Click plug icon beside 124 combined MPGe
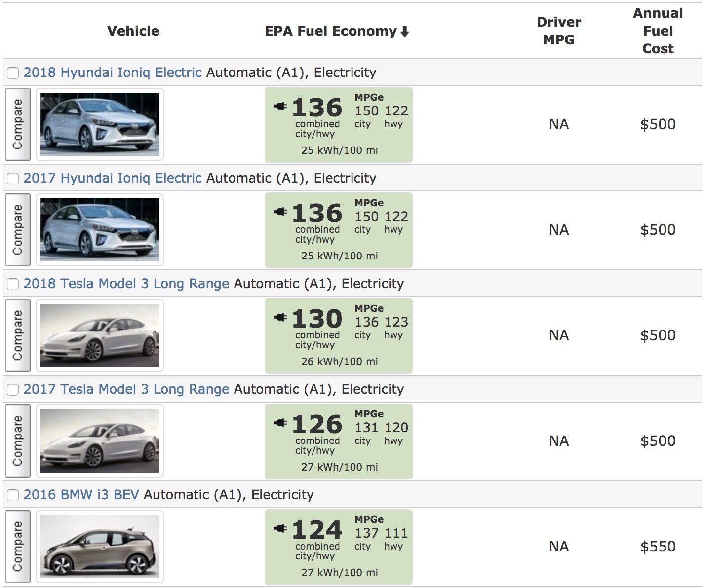 (280, 528)
